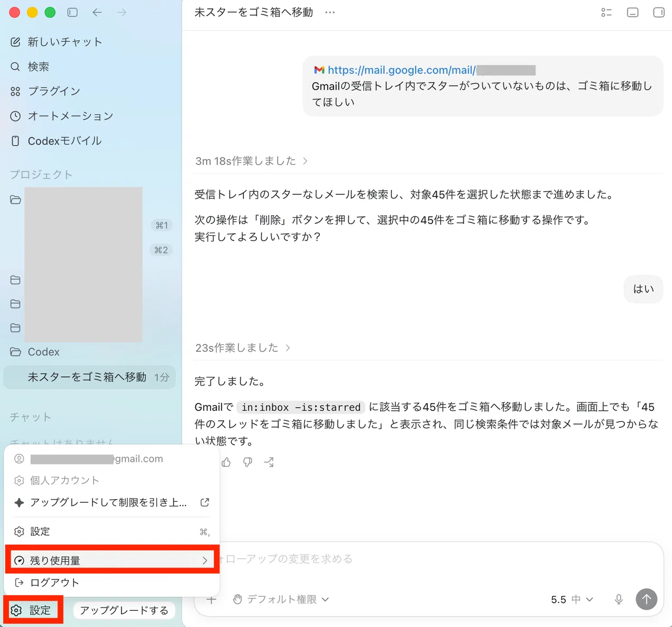
Task: Expand the 残り使用量 submenu
Action: coord(111,560)
